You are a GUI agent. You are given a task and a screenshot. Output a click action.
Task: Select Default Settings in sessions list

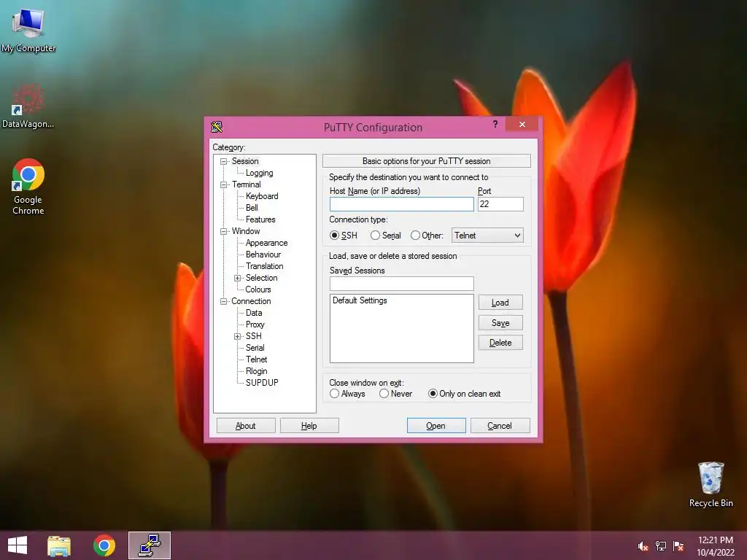pos(360,300)
